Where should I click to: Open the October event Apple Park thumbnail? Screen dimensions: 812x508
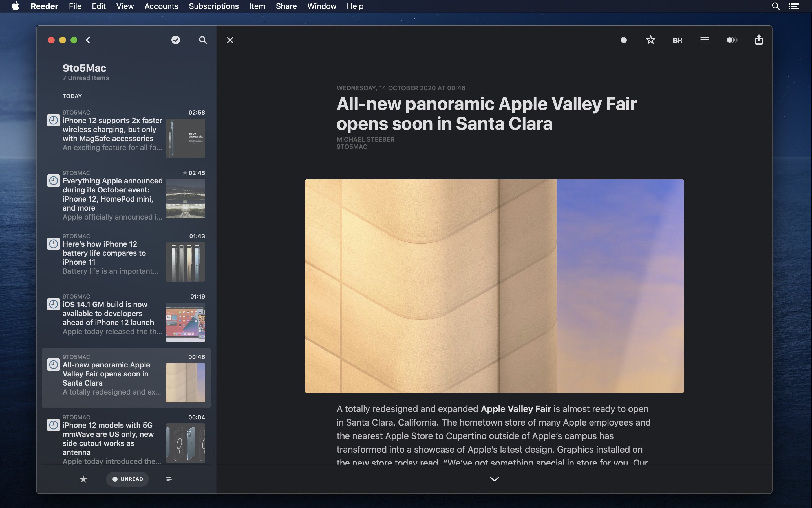(x=186, y=199)
